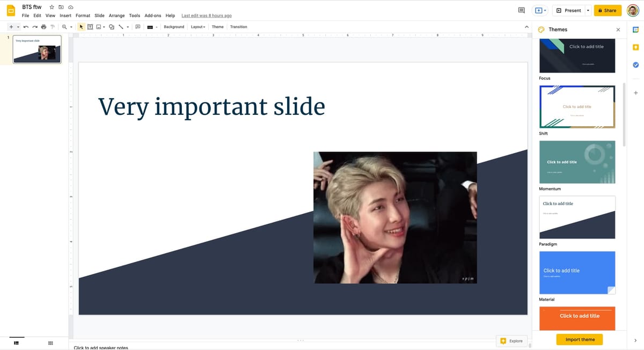
Task: Add a comment using toolbar icon
Action: (137, 27)
